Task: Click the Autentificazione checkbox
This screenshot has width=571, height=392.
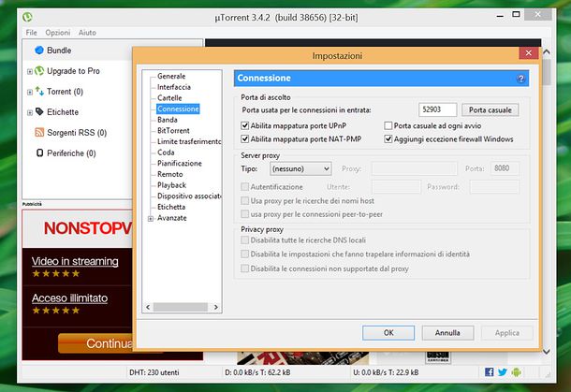Action: [244, 187]
